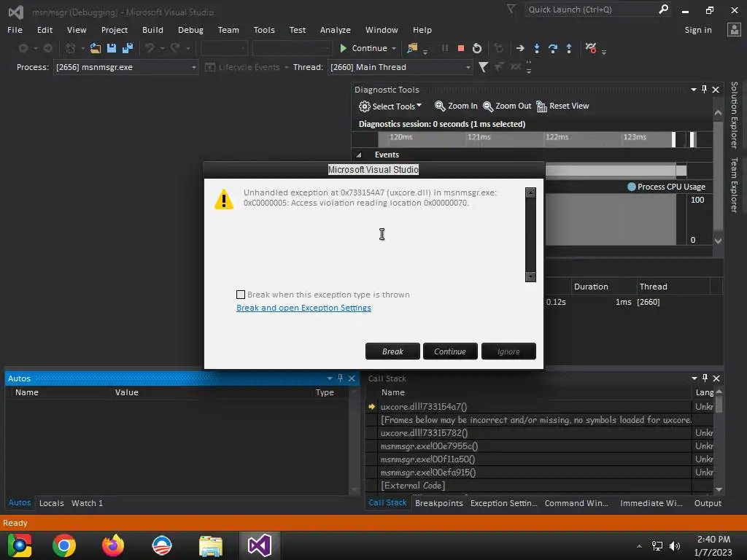
Task: Switch to the Locals tab
Action: [52, 503]
